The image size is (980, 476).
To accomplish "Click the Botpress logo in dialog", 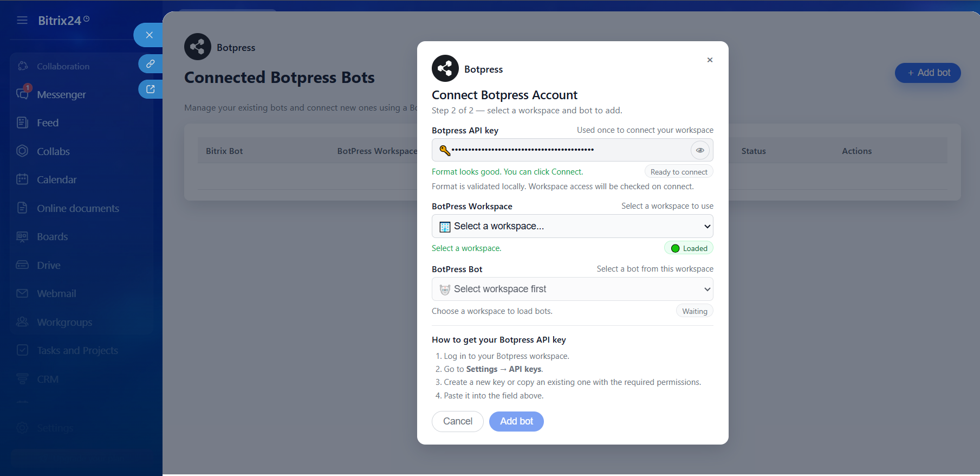I will (445, 69).
